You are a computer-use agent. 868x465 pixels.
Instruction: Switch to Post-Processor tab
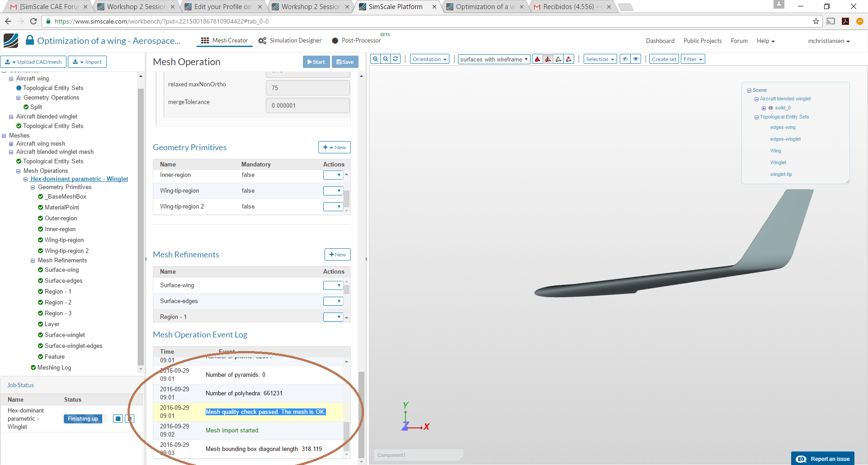(x=356, y=41)
